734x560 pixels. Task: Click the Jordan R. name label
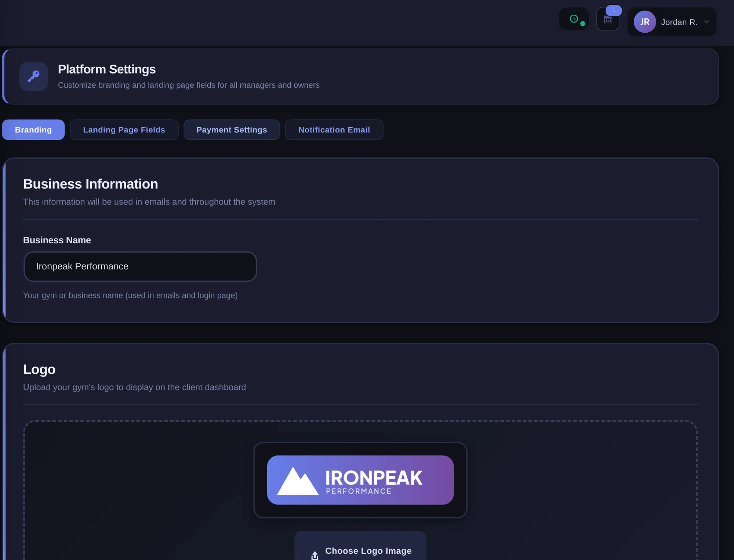[679, 22]
